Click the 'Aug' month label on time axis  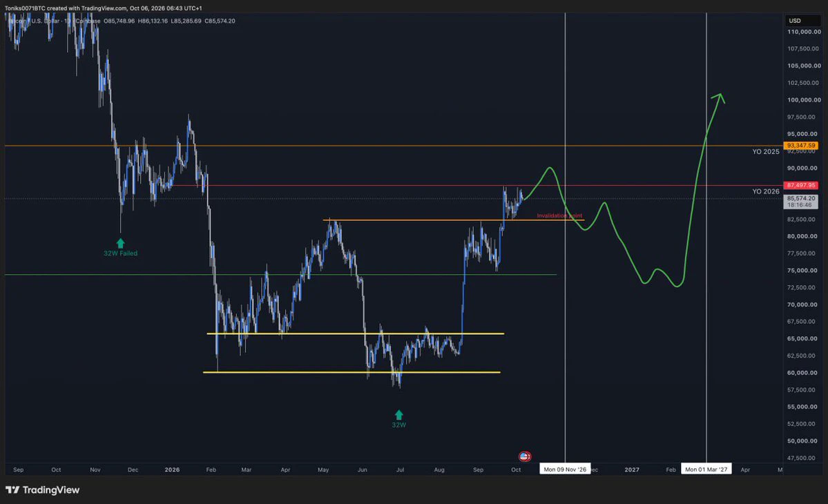439,469
